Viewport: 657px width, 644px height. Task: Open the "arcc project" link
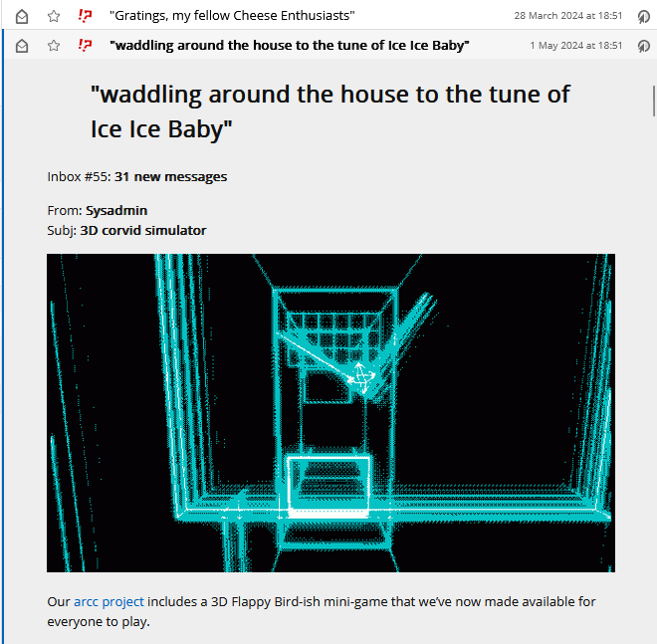[x=109, y=601]
